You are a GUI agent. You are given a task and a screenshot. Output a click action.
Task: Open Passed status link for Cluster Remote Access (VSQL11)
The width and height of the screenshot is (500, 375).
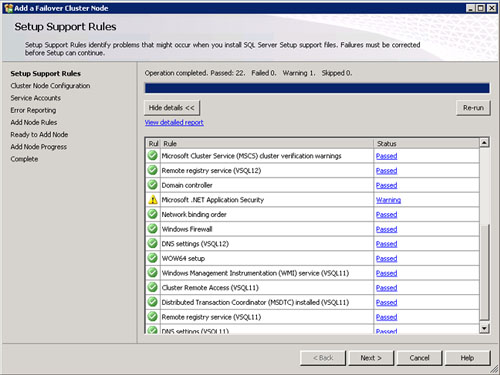(x=386, y=288)
